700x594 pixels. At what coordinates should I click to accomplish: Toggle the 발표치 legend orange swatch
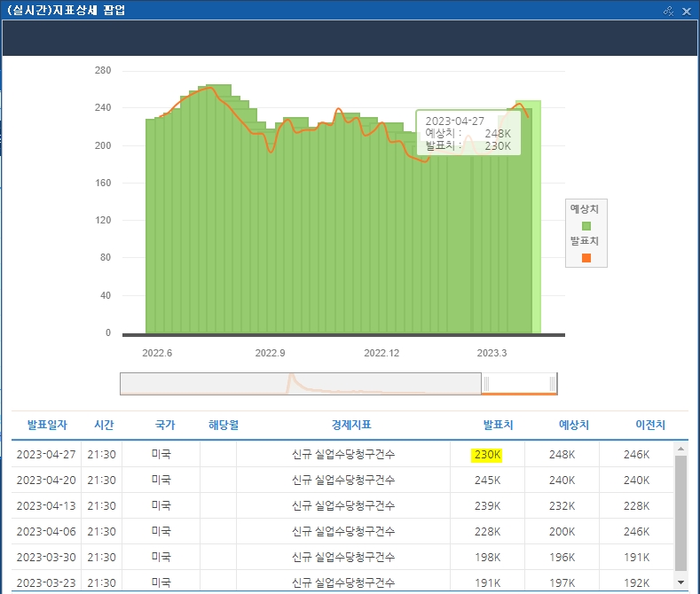pos(586,258)
